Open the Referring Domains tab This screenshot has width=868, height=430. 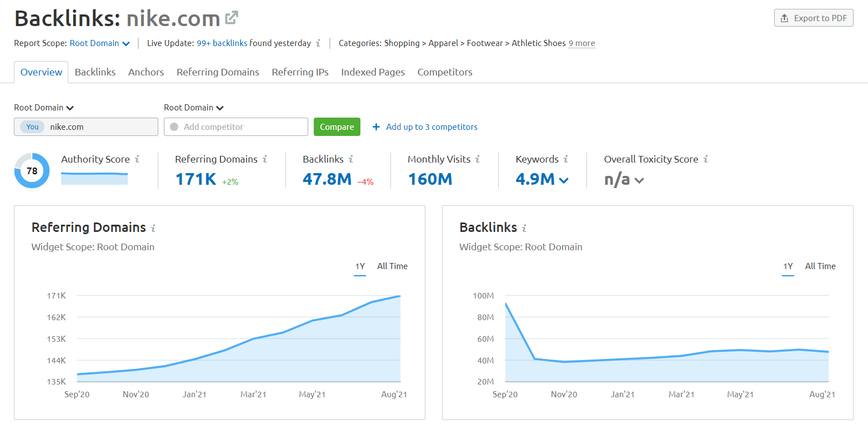coord(218,72)
